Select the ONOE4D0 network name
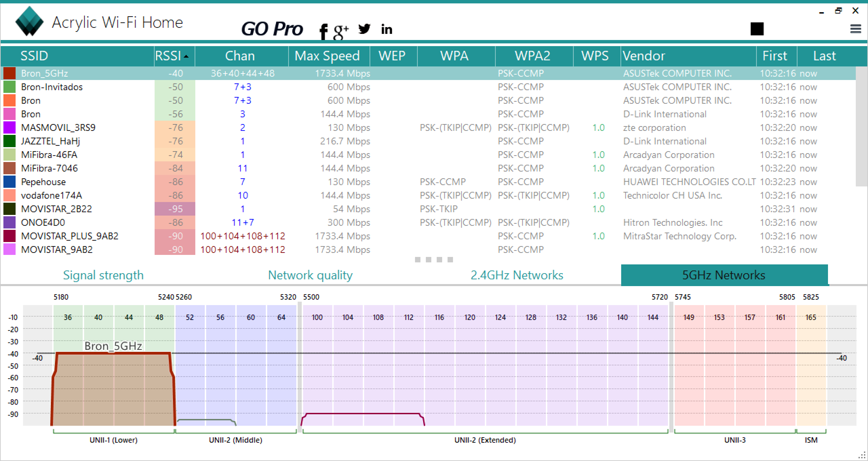The height and width of the screenshot is (461, 868). (43, 222)
